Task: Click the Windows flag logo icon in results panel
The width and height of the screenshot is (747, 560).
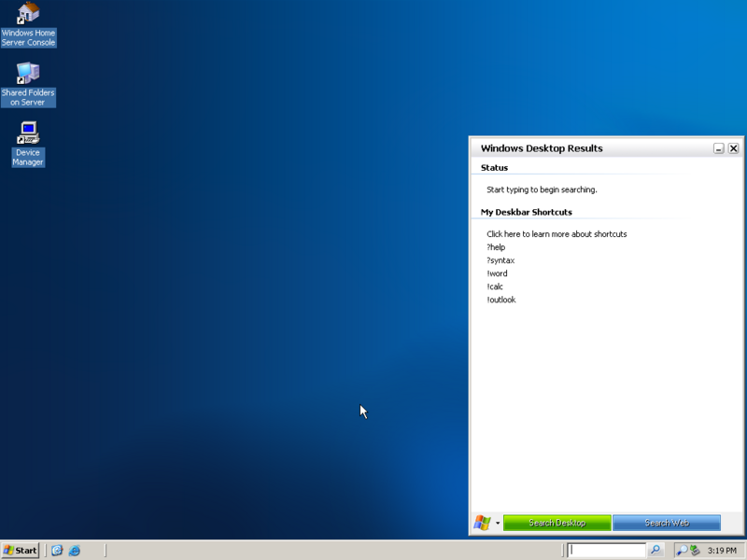Action: (x=482, y=523)
